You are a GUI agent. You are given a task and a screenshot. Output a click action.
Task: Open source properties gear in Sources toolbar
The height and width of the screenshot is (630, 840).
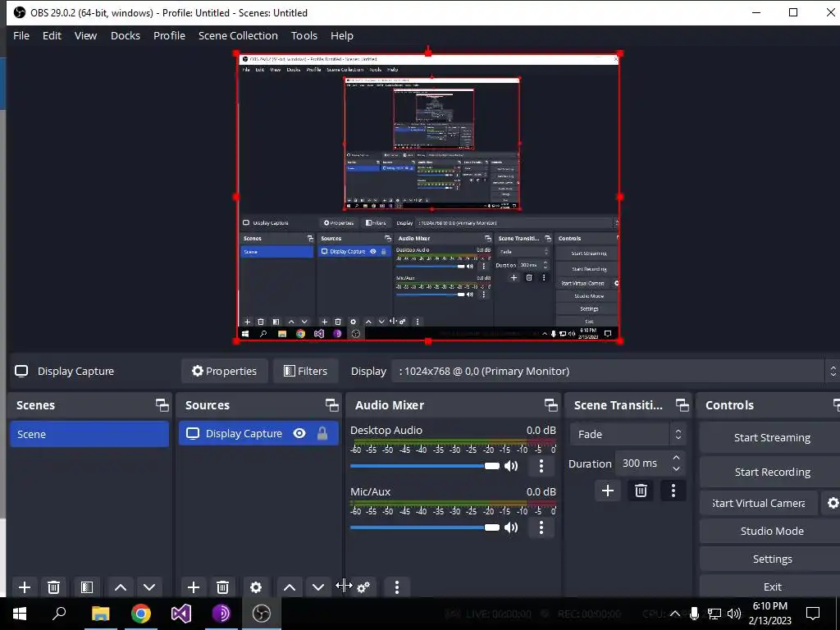(x=256, y=587)
